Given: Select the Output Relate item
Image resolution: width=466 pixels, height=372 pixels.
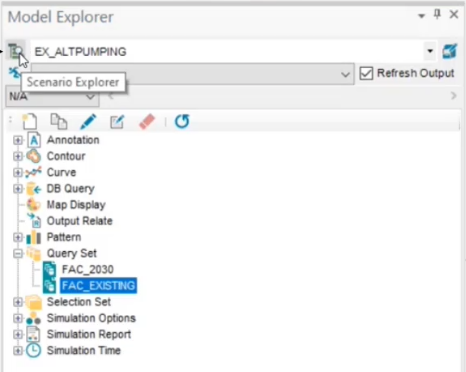Looking at the screenshot, I should coord(79,221).
